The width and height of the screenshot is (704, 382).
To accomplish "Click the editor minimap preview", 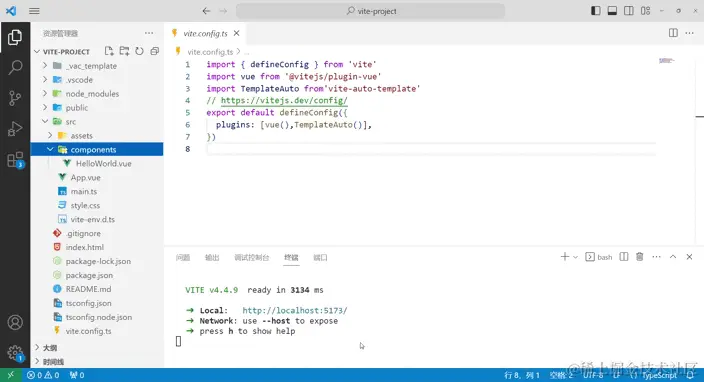I will click(666, 61).
